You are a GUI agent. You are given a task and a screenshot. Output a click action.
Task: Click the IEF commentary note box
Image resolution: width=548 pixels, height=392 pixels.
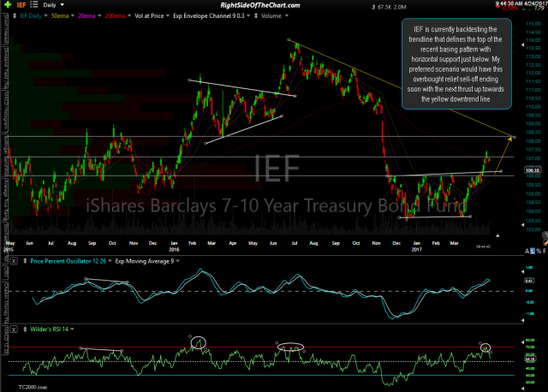pyautogui.click(x=456, y=64)
